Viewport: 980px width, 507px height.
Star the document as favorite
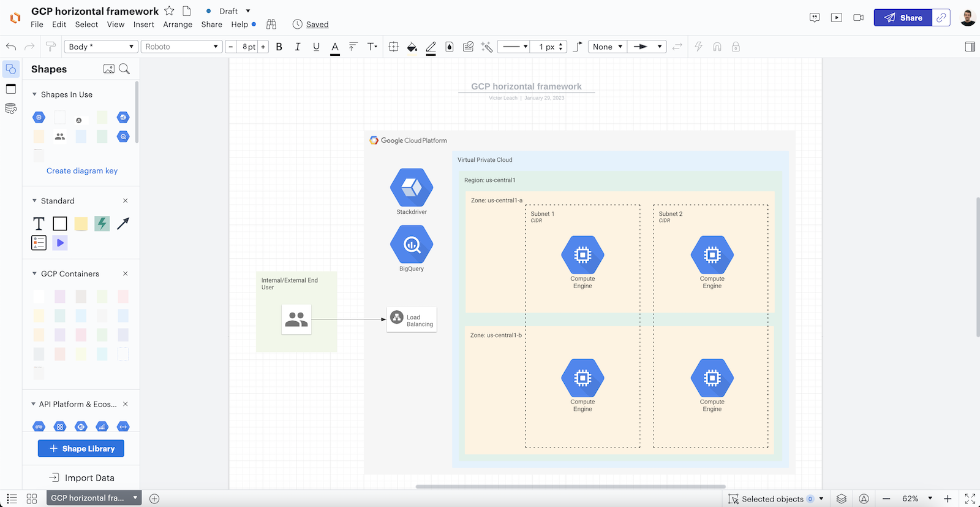169,11
